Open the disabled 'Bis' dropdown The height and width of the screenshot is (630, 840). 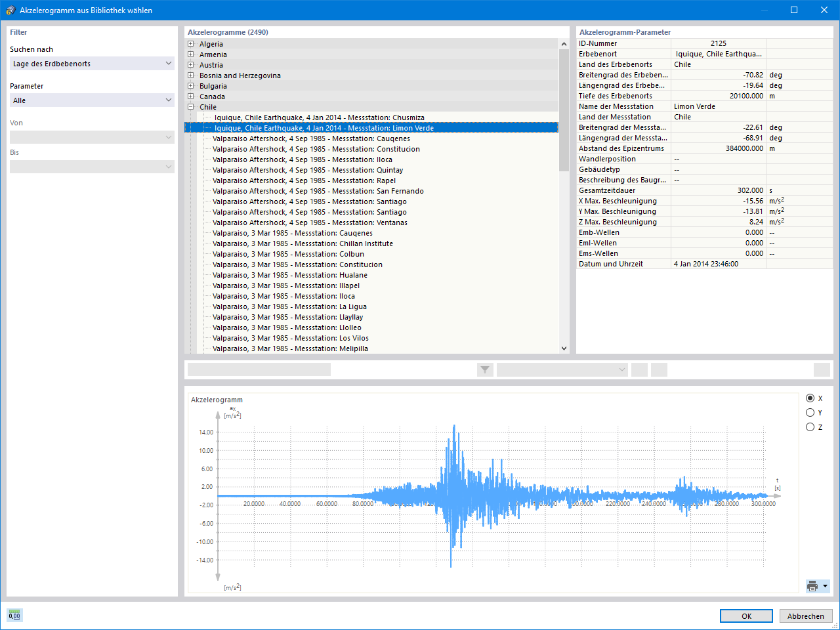click(x=92, y=167)
